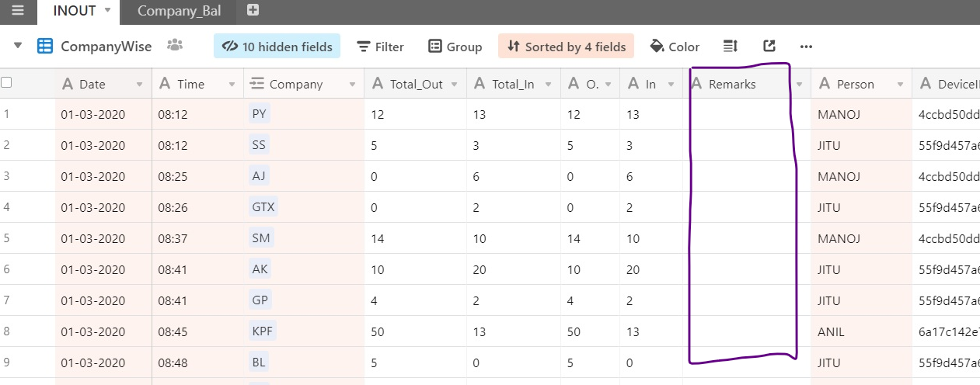The width and height of the screenshot is (980, 385).
Task: Click the Person field type icon
Action: pos(825,84)
